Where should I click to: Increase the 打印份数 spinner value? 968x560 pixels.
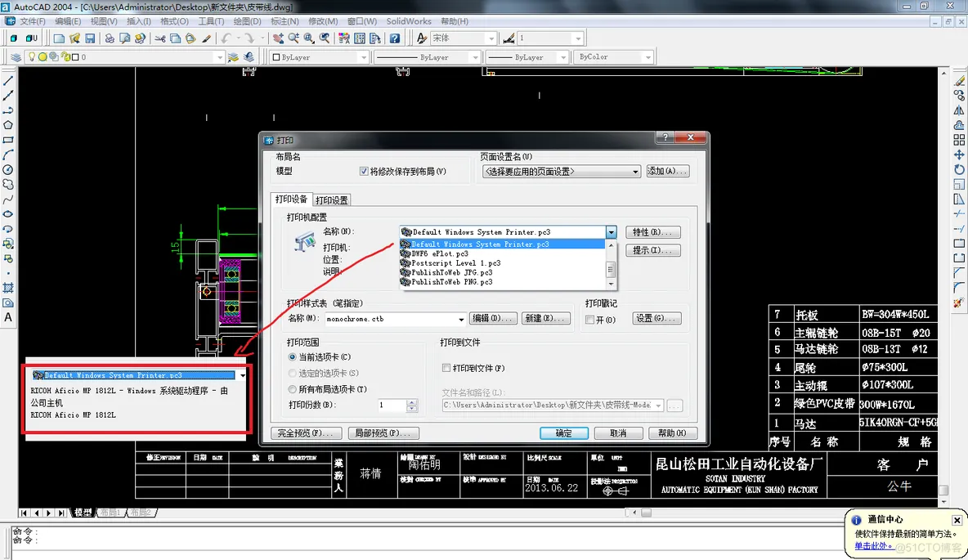(412, 402)
